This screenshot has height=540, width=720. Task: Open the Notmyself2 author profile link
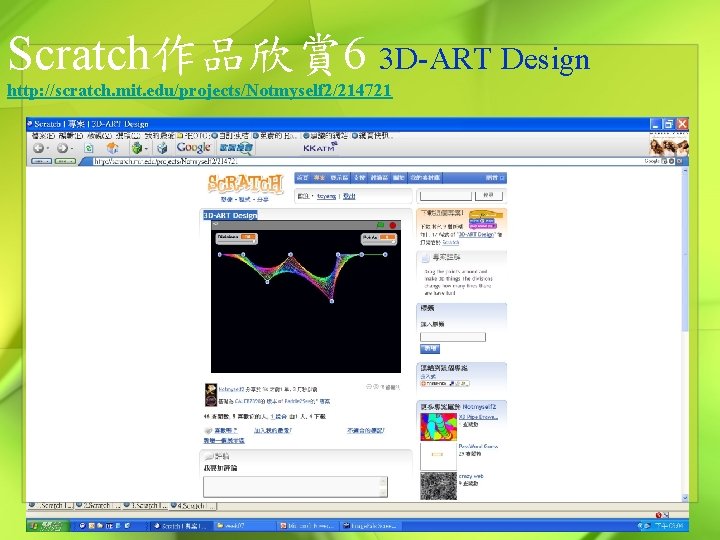pos(231,389)
